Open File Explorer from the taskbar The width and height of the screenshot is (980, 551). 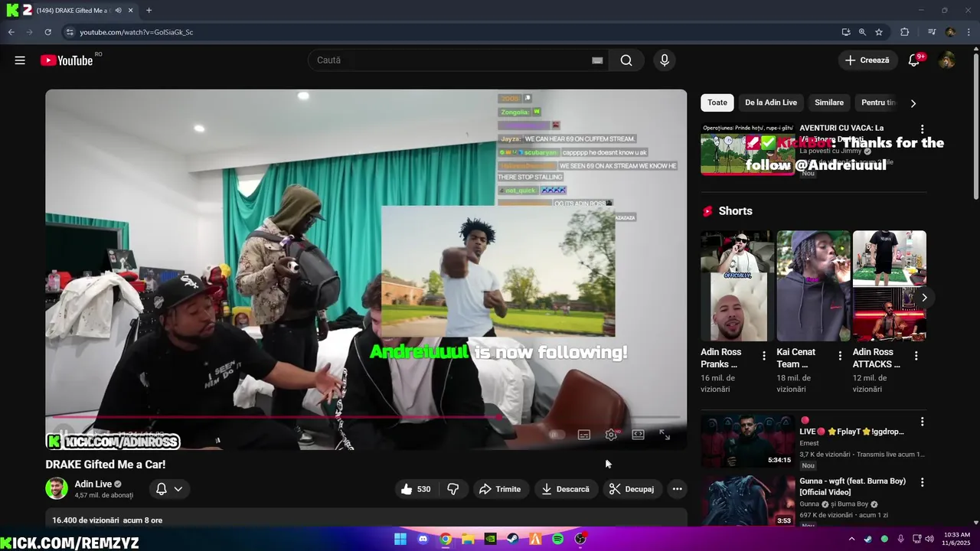468,539
